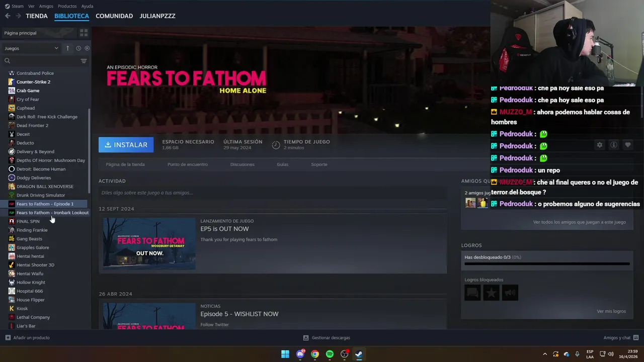Open the Discusiones link
The image size is (644, 362).
pos(242,164)
